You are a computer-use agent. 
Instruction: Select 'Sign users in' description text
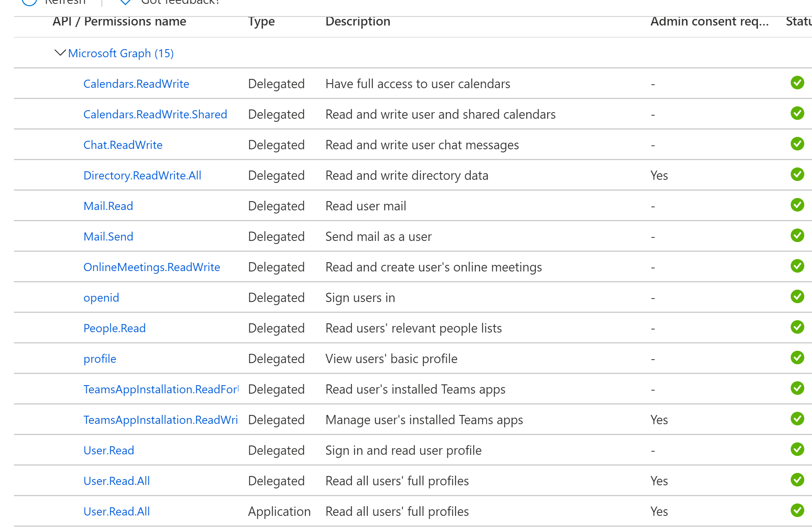(x=360, y=297)
